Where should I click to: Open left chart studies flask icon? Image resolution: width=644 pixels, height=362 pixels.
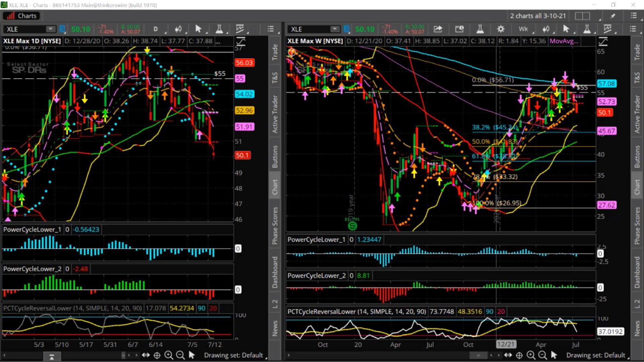(x=219, y=29)
